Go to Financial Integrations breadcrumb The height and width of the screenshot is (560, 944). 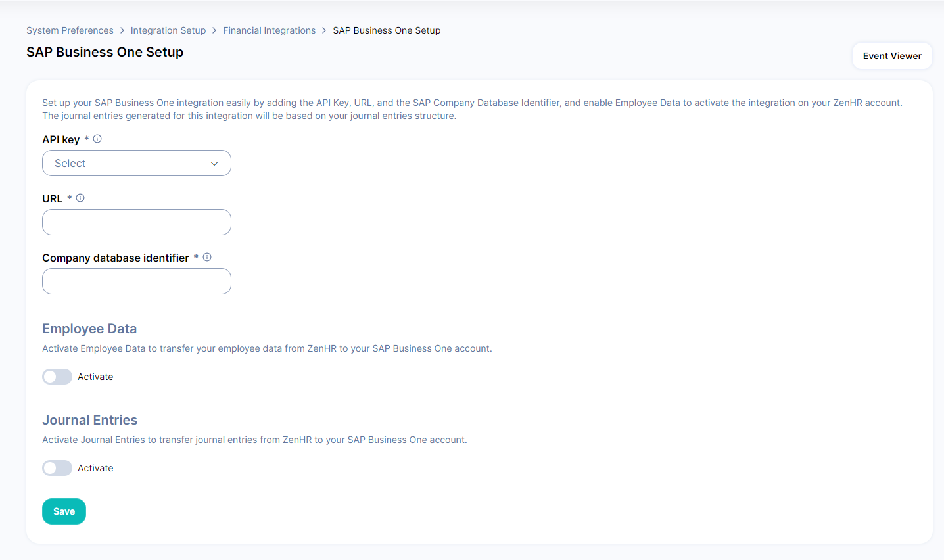(270, 30)
